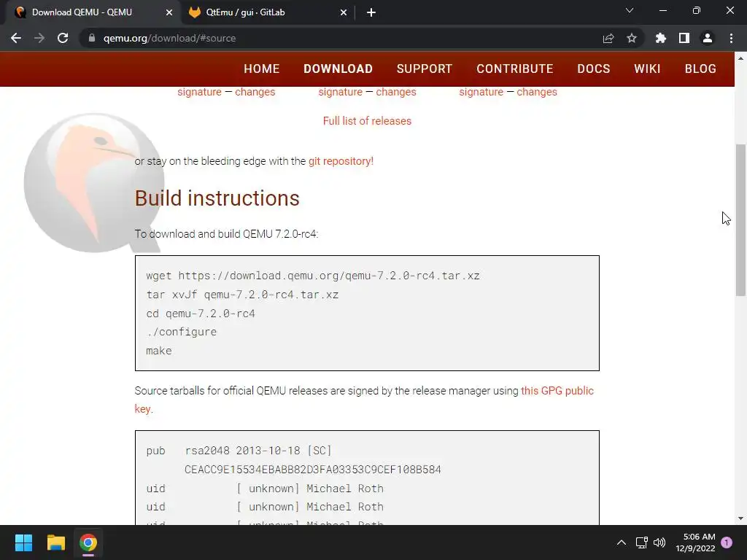The image size is (747, 560).
Task: Go back to the previous page
Action: coord(16,38)
